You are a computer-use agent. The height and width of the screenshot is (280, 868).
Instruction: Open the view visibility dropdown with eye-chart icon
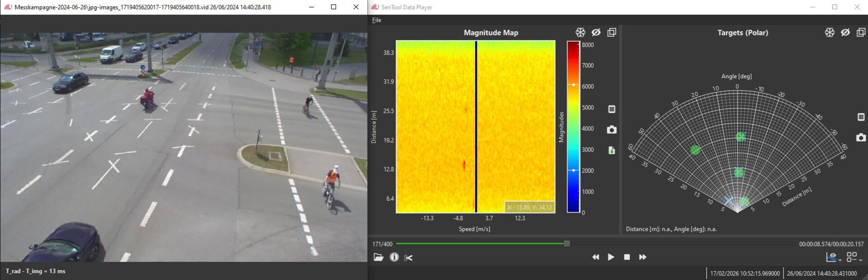833,257
